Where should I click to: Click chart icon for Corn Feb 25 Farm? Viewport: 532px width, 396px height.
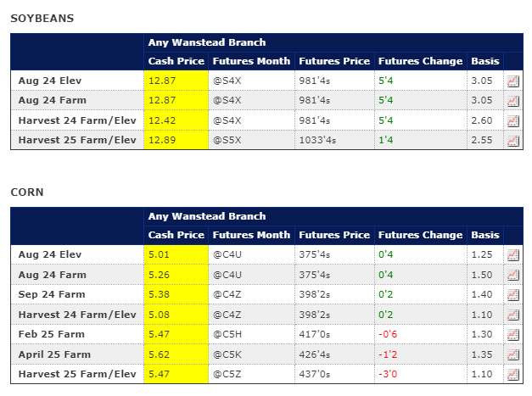pos(512,334)
